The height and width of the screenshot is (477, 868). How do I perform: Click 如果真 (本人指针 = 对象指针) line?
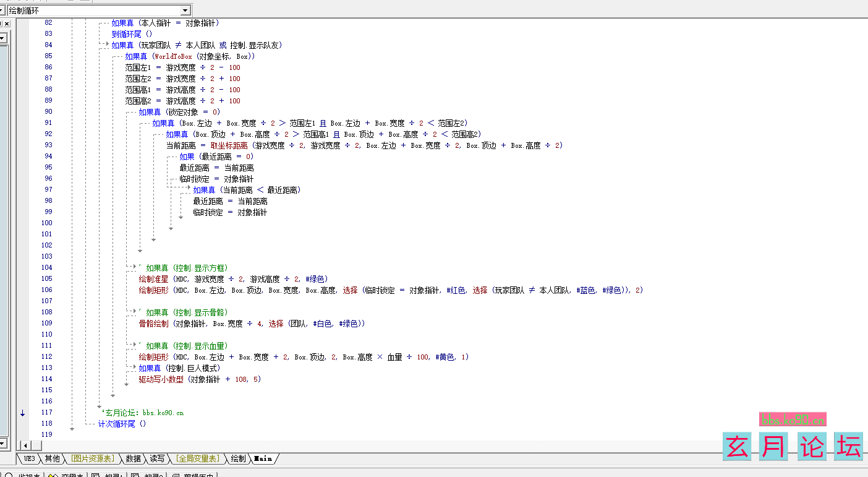165,23
